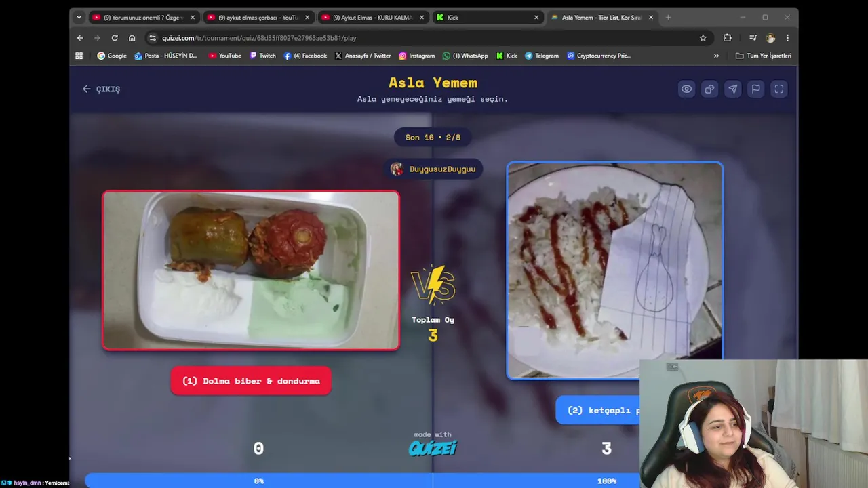868x488 pixels.
Task: Click the DuygusuzDuyguu user badge
Action: (433, 169)
